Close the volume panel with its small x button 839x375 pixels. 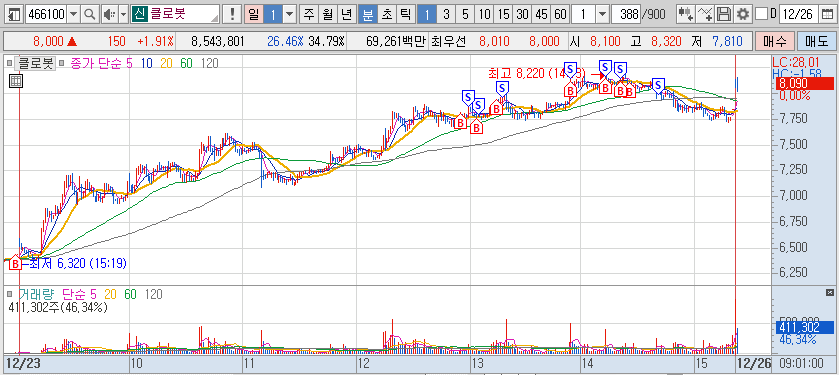(x=830, y=292)
